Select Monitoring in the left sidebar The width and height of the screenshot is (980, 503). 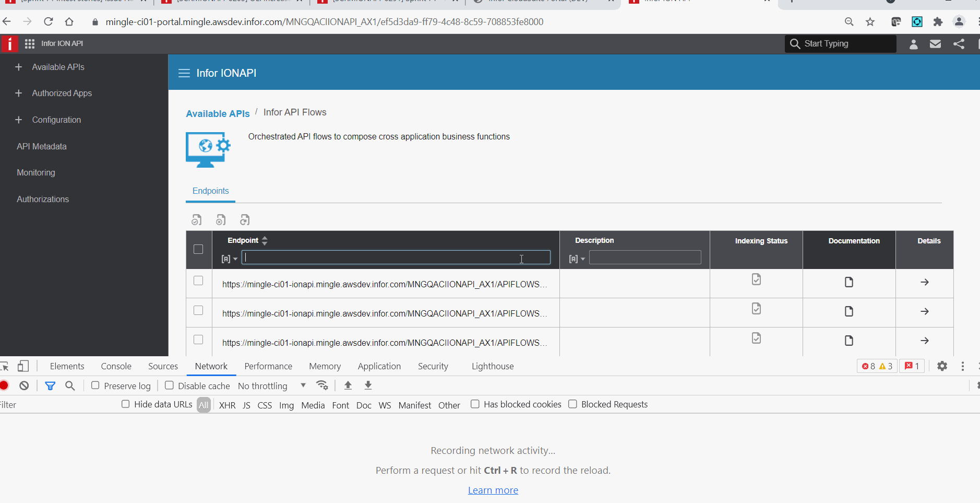[36, 172]
